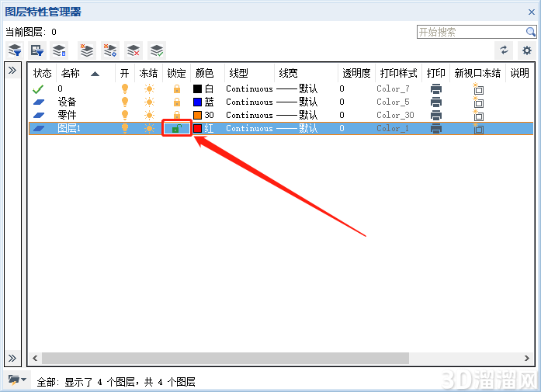Create a new layer with toolbar icon
541x392 pixels.
tap(87, 50)
